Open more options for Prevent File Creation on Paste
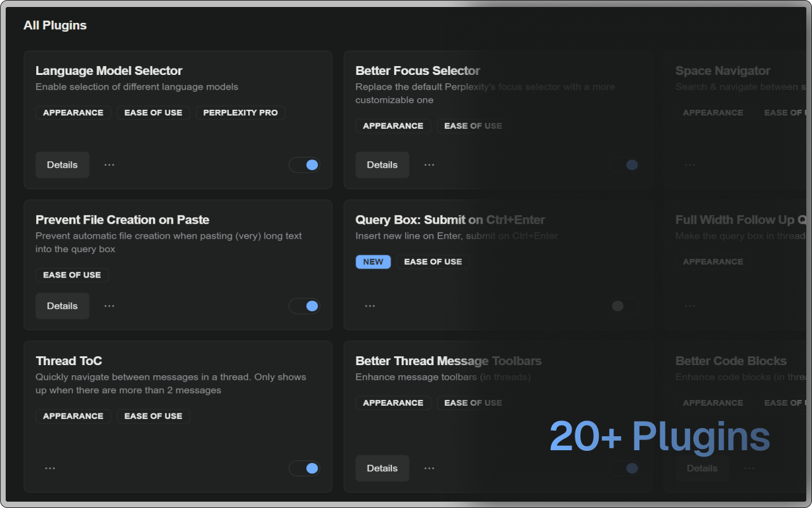Image resolution: width=812 pixels, height=508 pixels. [x=109, y=306]
